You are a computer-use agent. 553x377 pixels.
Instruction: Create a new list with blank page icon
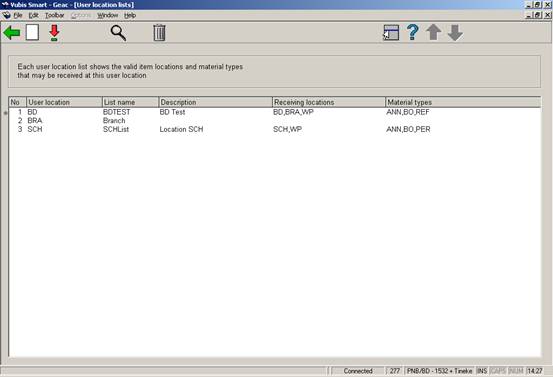32,33
